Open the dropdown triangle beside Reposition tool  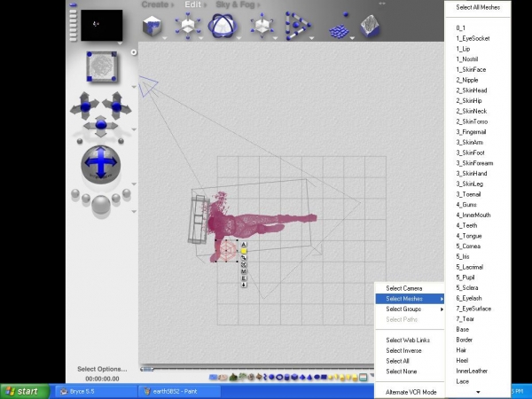coord(275,38)
